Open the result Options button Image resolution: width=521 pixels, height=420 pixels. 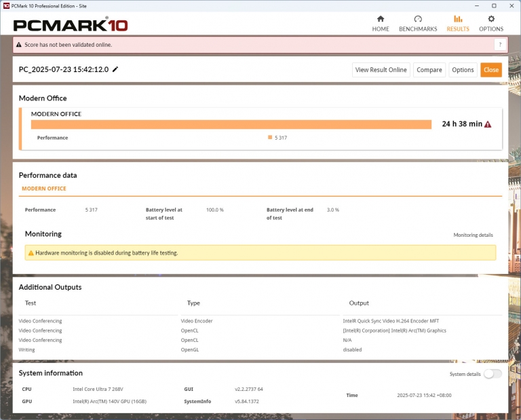pos(463,70)
